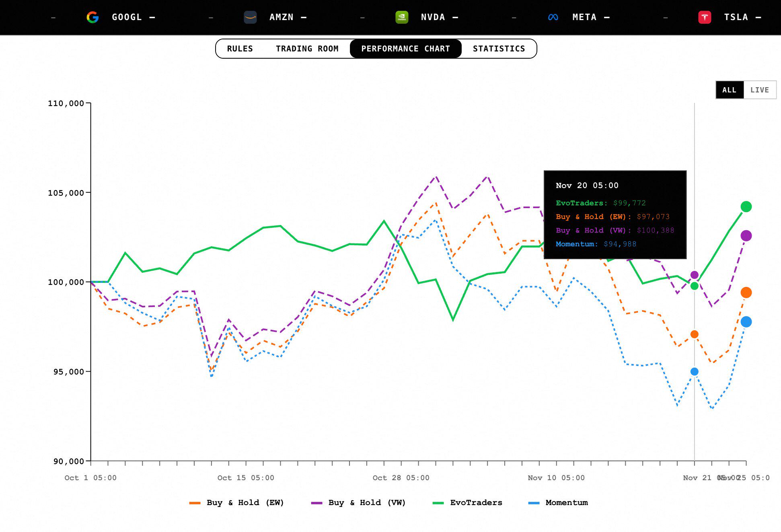Open the Statistics tab
This screenshot has height=532, width=781.
coord(499,49)
